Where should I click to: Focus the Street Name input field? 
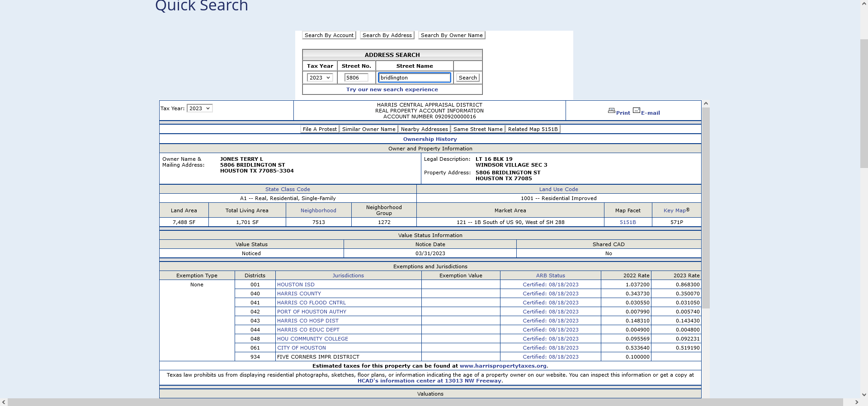pos(415,78)
